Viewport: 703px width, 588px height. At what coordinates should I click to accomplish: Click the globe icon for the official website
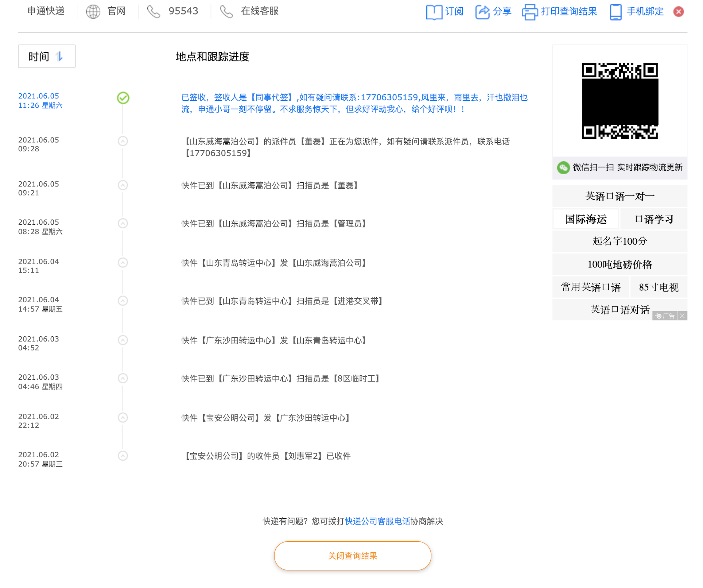pos(93,11)
